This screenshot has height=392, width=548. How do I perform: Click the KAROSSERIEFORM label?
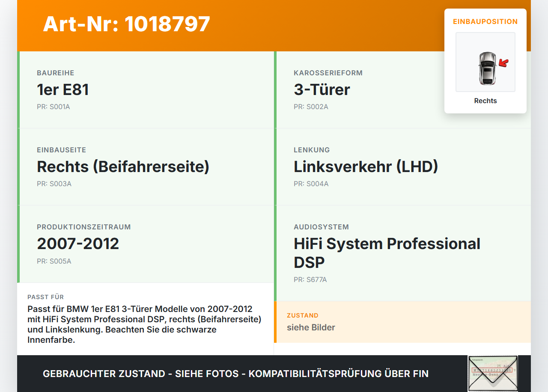pyautogui.click(x=328, y=73)
